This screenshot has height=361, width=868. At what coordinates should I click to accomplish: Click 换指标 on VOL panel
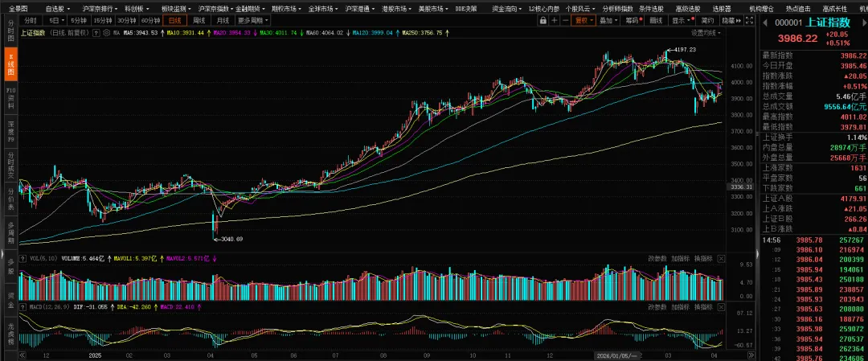point(703,259)
